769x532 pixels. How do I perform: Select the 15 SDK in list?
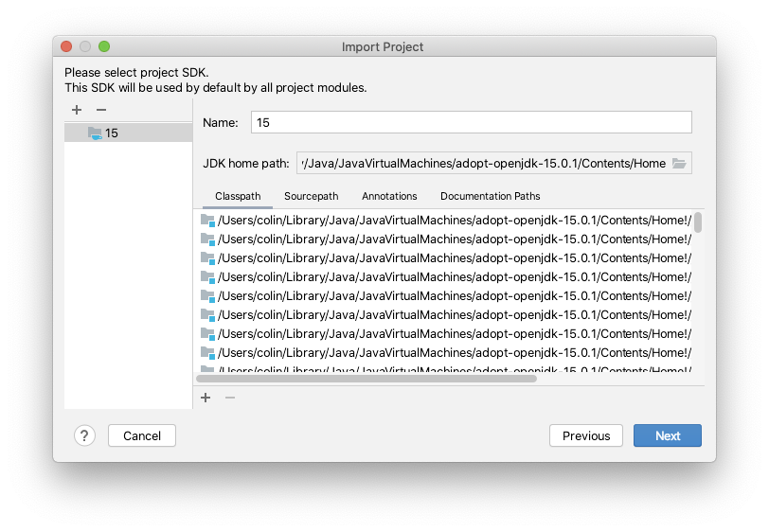pyautogui.click(x=129, y=133)
